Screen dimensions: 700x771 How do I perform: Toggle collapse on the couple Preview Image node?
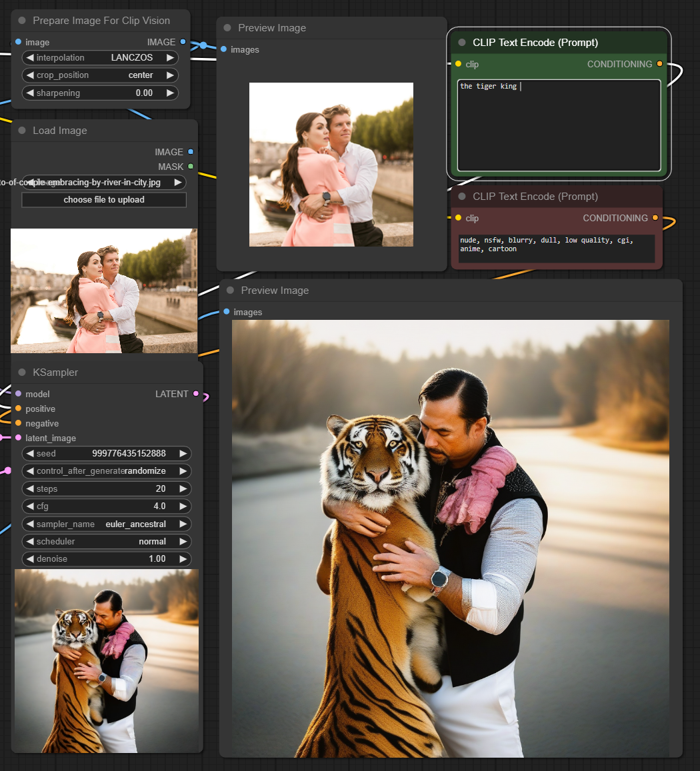pos(227,28)
